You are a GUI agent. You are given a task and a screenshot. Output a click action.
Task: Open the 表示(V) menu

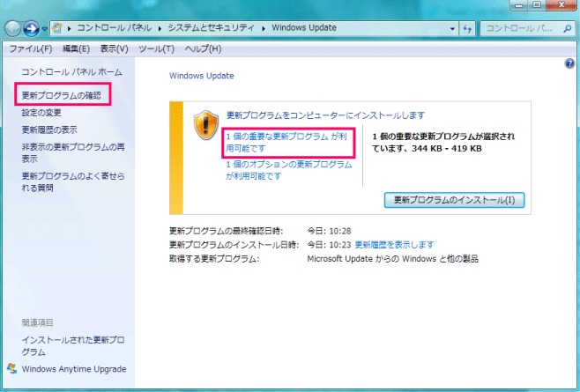[x=114, y=48]
